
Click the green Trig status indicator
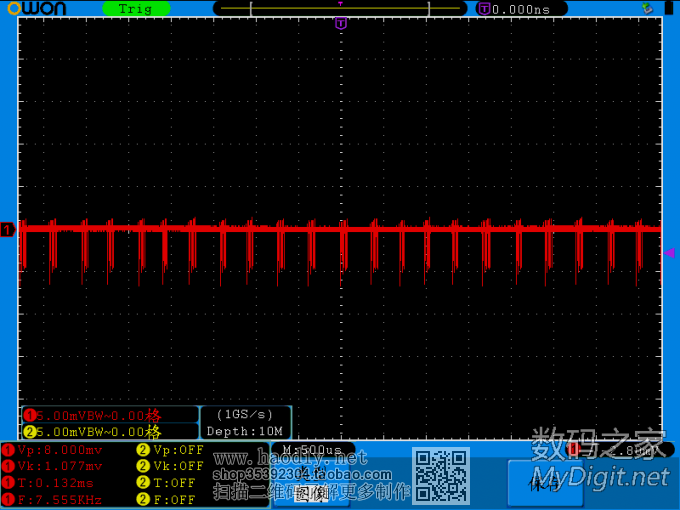(x=136, y=9)
